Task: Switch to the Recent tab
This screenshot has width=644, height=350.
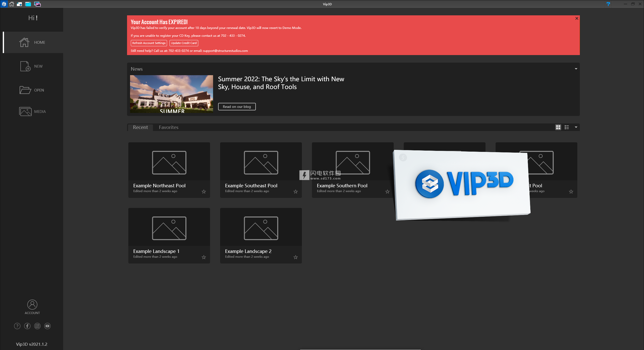Action: pos(140,127)
